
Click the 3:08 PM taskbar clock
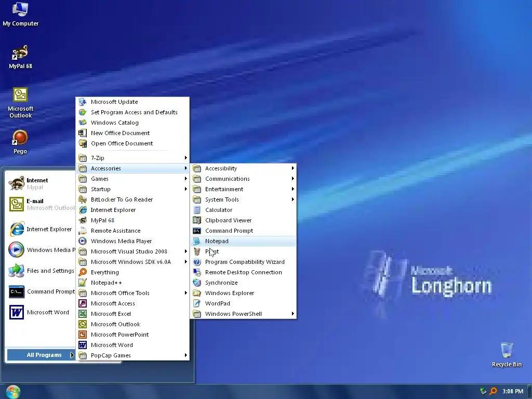tap(513, 391)
